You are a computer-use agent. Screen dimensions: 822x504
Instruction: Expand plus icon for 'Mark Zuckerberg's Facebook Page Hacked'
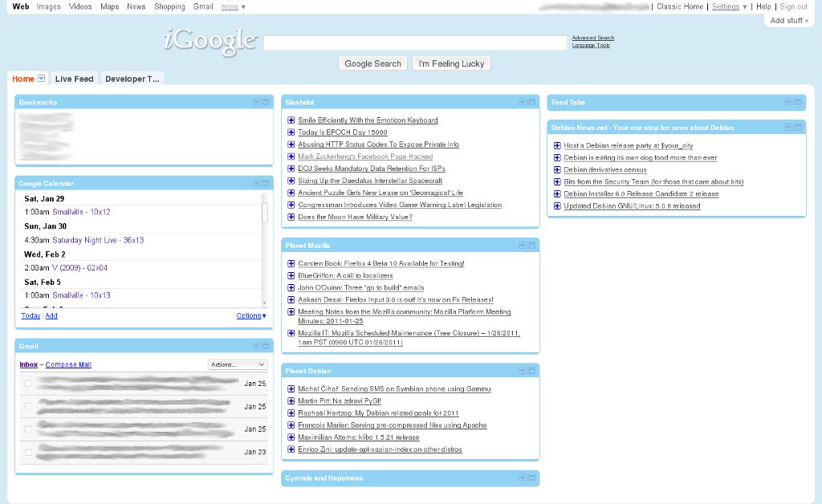click(x=291, y=156)
